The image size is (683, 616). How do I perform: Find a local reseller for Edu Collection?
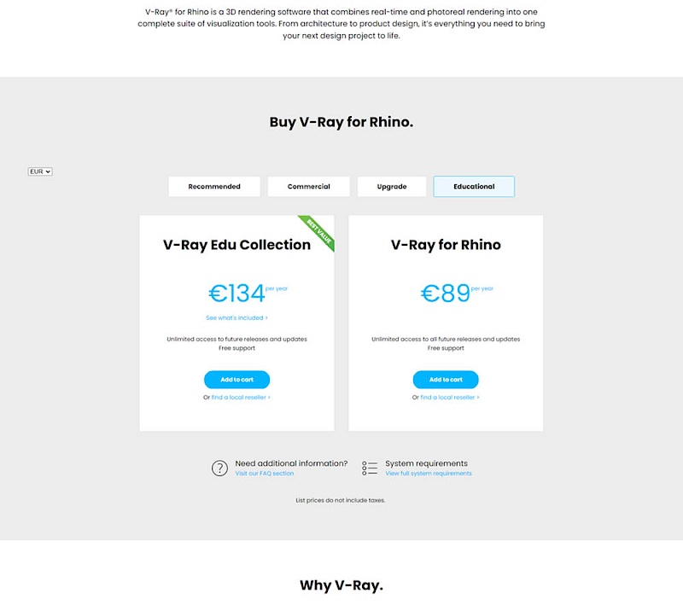click(x=241, y=398)
